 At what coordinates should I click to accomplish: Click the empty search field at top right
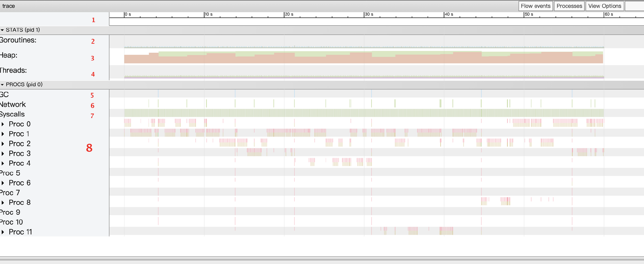pyautogui.click(x=634, y=6)
